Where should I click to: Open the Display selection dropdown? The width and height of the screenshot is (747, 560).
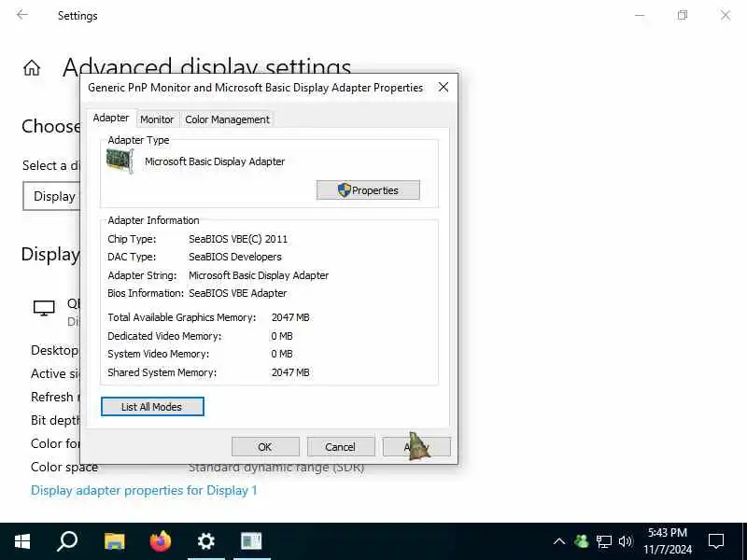pos(51,196)
